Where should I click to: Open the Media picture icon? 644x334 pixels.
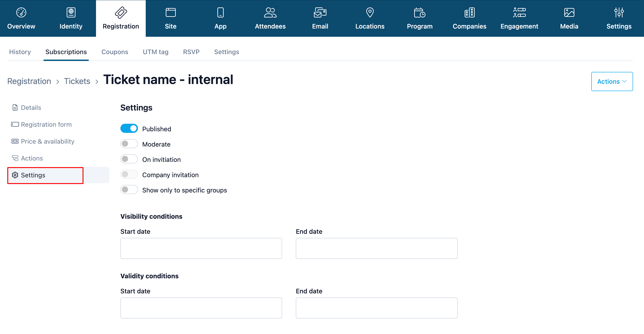(x=569, y=13)
